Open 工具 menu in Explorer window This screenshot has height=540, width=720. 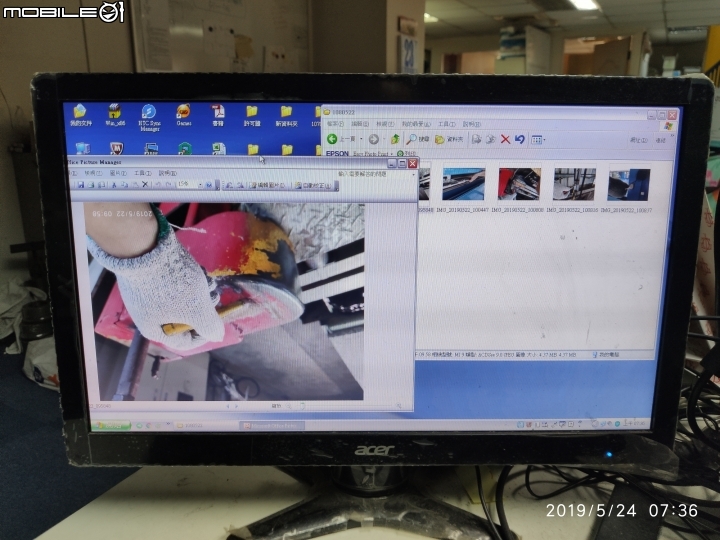[x=446, y=124]
